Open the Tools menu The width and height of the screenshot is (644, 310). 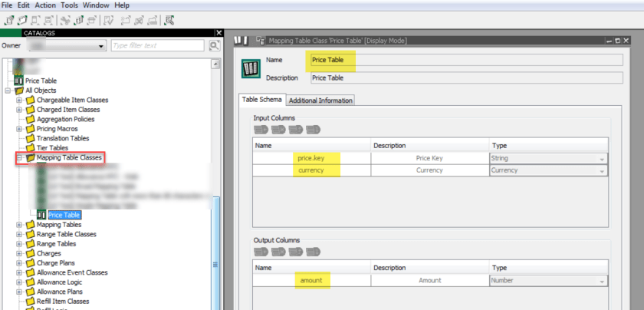point(70,5)
